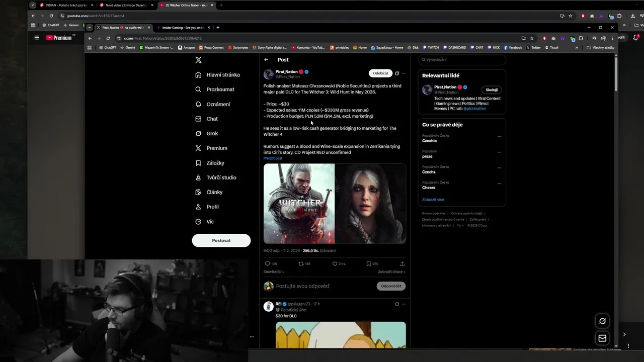Open Premium in the X sidebar
Viewport: 644px width, 362px height.
coord(211,148)
